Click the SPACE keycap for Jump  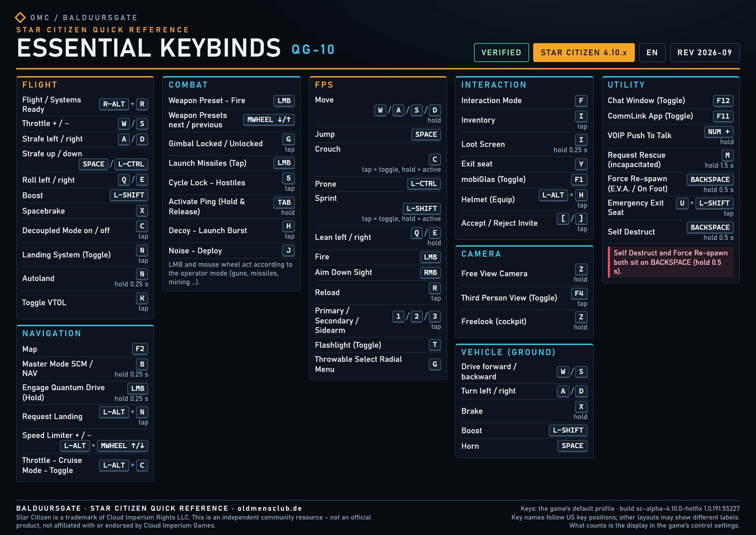tap(426, 134)
